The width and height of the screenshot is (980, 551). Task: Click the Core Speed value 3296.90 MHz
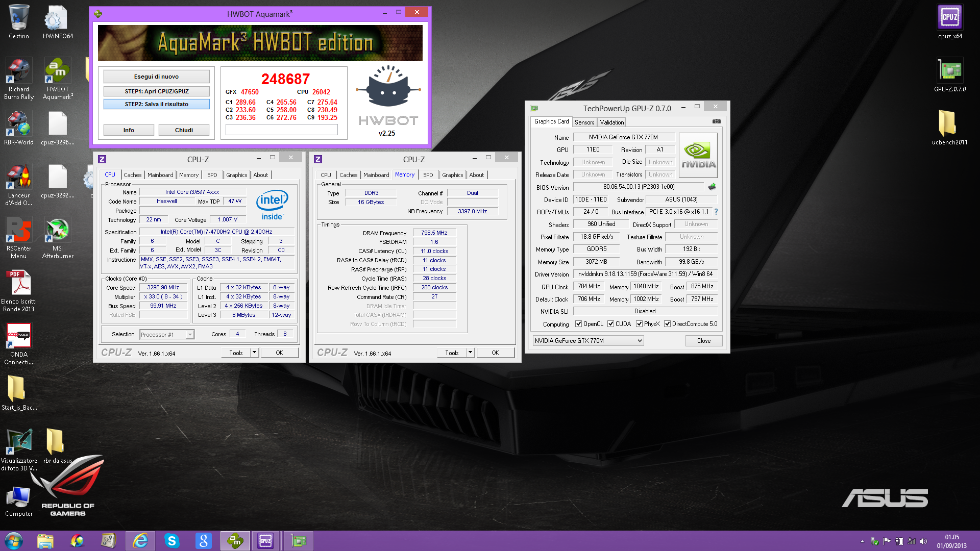coord(163,287)
